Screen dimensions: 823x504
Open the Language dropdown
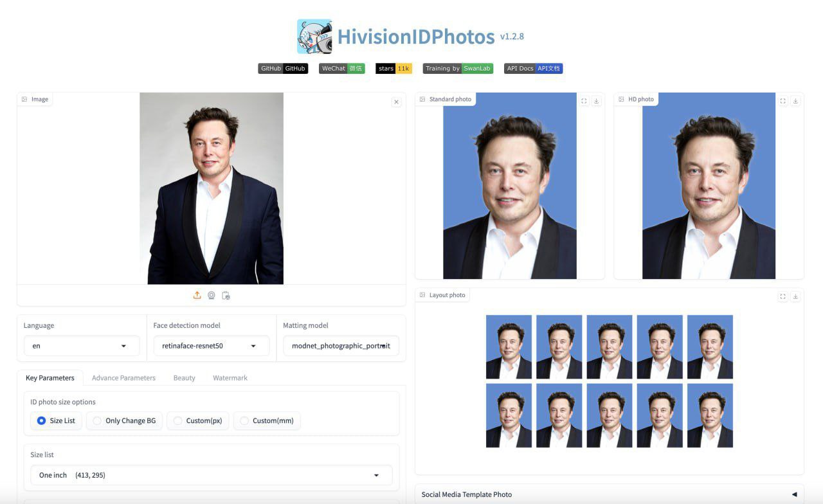tap(82, 346)
